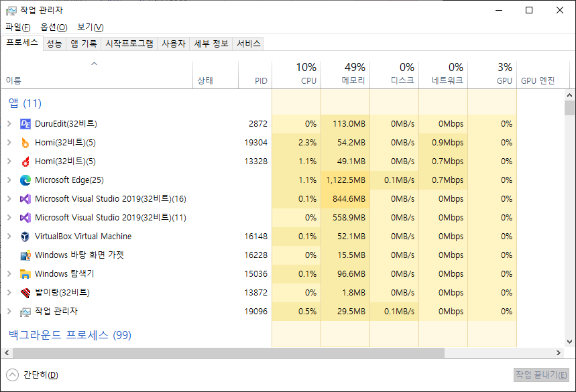
Task: Expand the Homi group with PID 19304
Action: pos(9,143)
